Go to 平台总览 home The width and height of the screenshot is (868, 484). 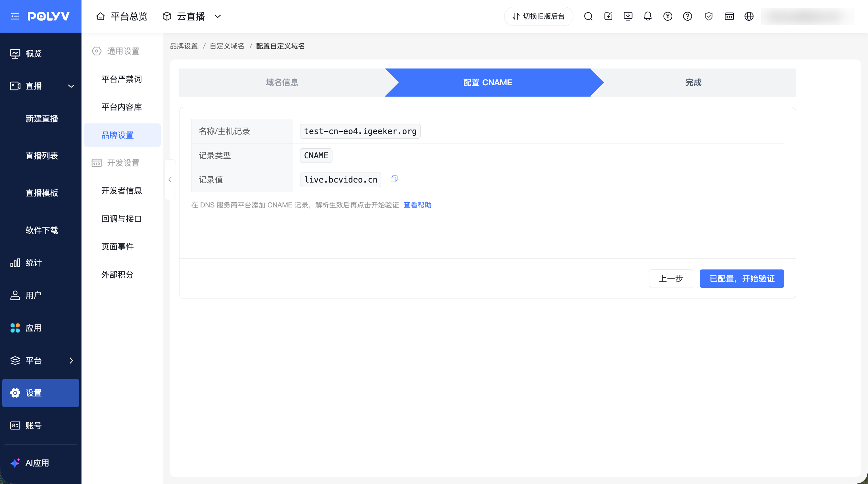pos(122,16)
